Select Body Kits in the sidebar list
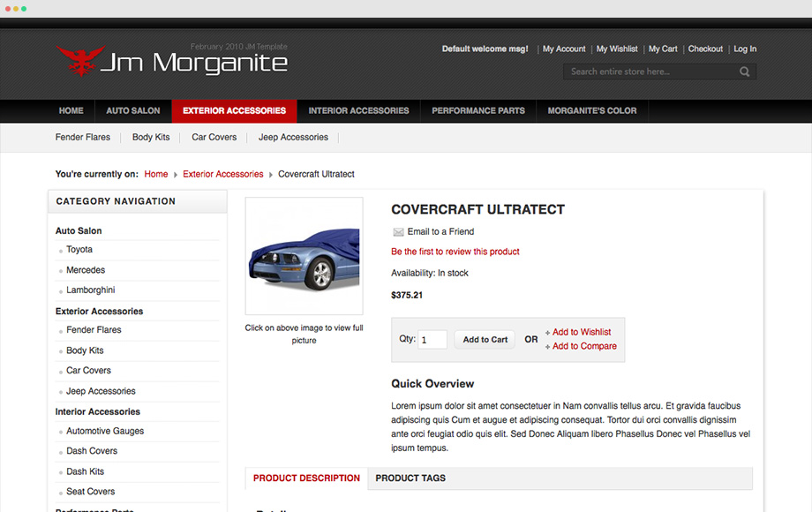The height and width of the screenshot is (512, 812). click(85, 350)
